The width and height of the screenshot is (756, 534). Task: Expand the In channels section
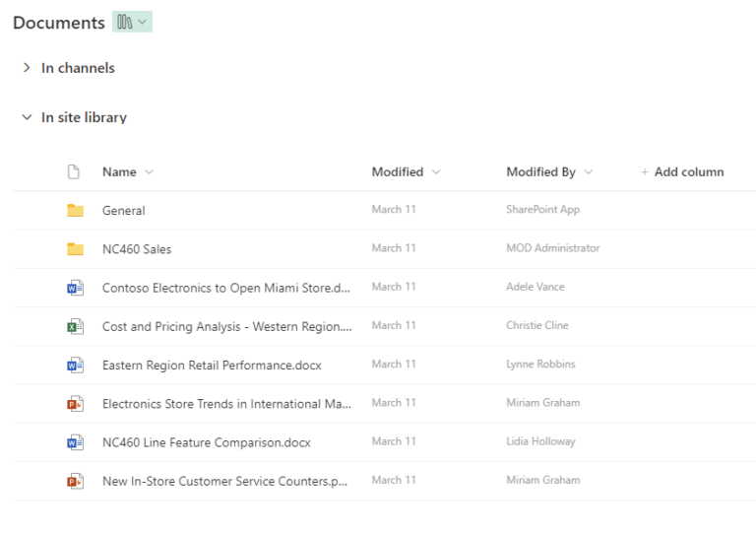[27, 68]
